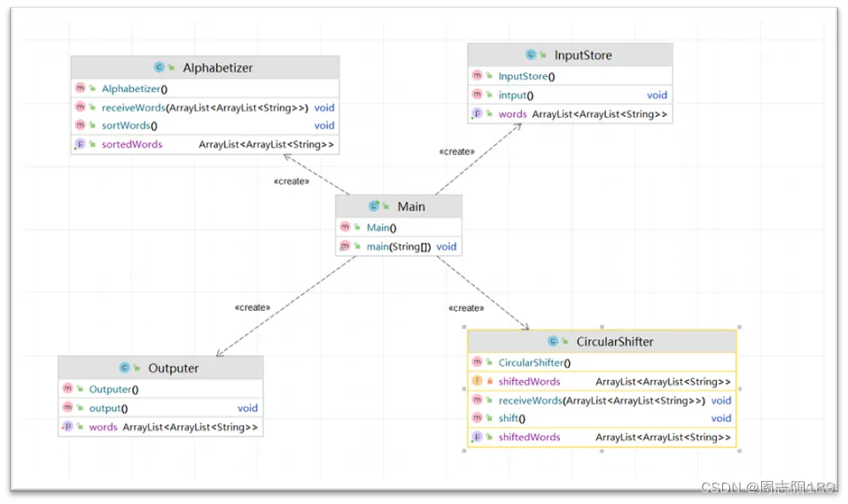The height and width of the screenshot is (504, 848).
Task: Click the orange field icon beside shiftedWords
Action: pyautogui.click(x=477, y=381)
